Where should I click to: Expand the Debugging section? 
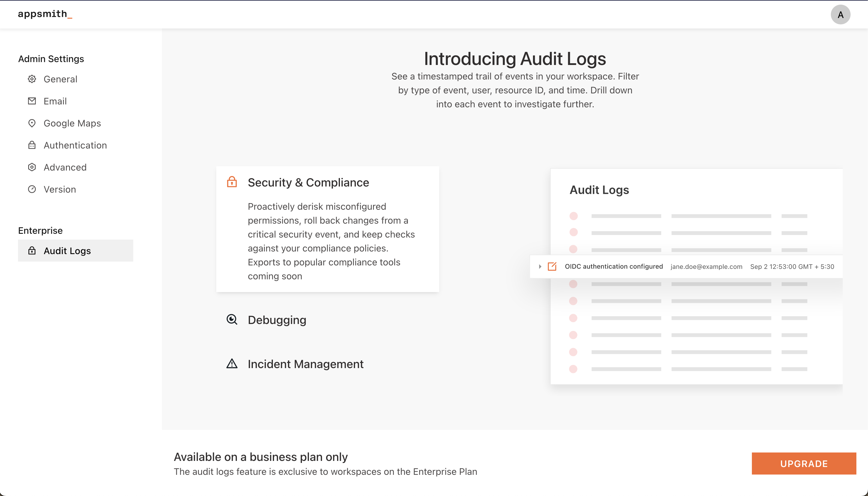point(277,320)
